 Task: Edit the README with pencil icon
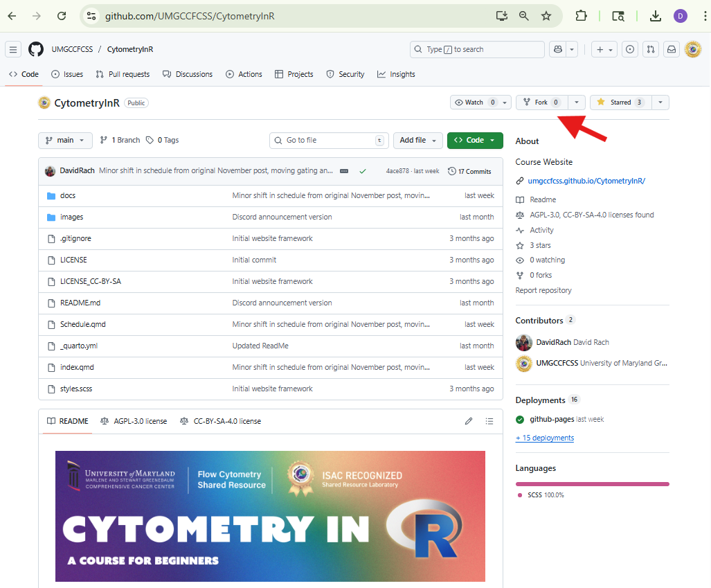tap(469, 421)
